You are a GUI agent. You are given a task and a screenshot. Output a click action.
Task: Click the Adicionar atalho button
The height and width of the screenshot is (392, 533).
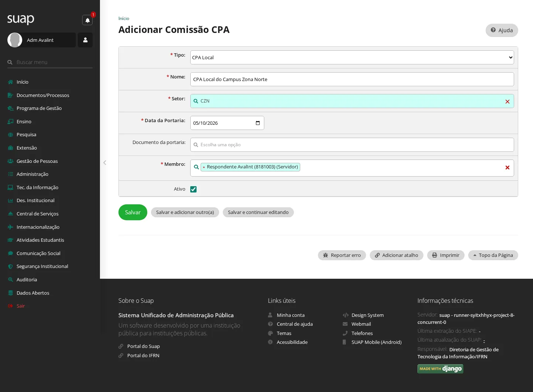click(x=396, y=255)
